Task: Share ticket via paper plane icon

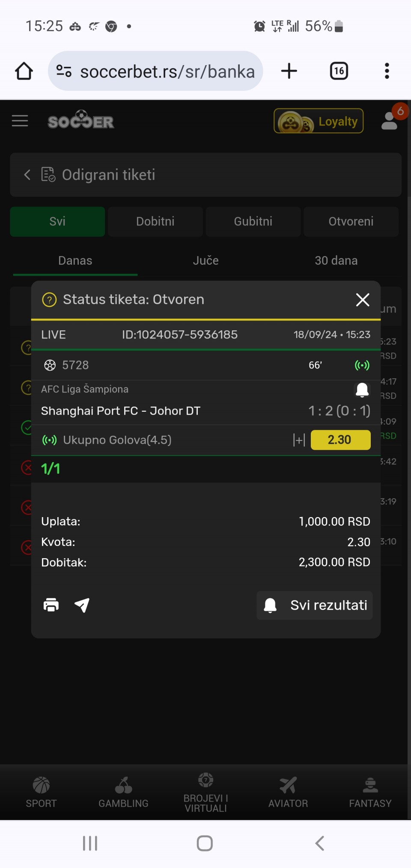Action: point(82,605)
